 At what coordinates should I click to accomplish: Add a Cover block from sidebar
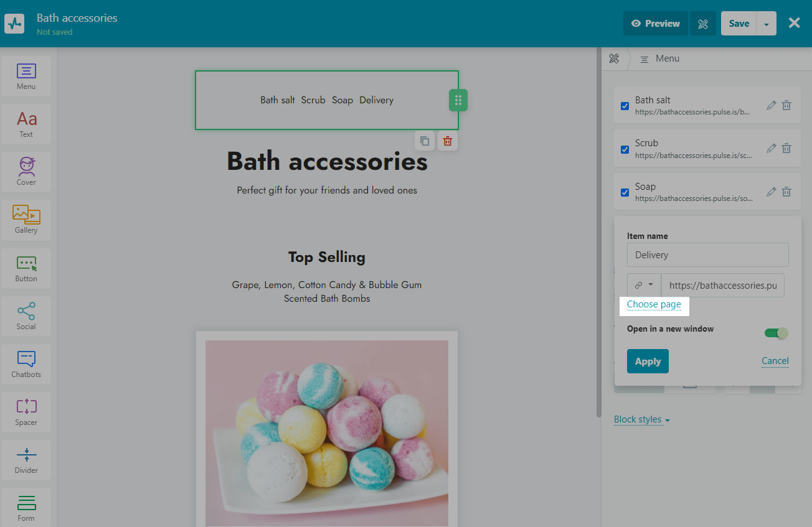26,171
